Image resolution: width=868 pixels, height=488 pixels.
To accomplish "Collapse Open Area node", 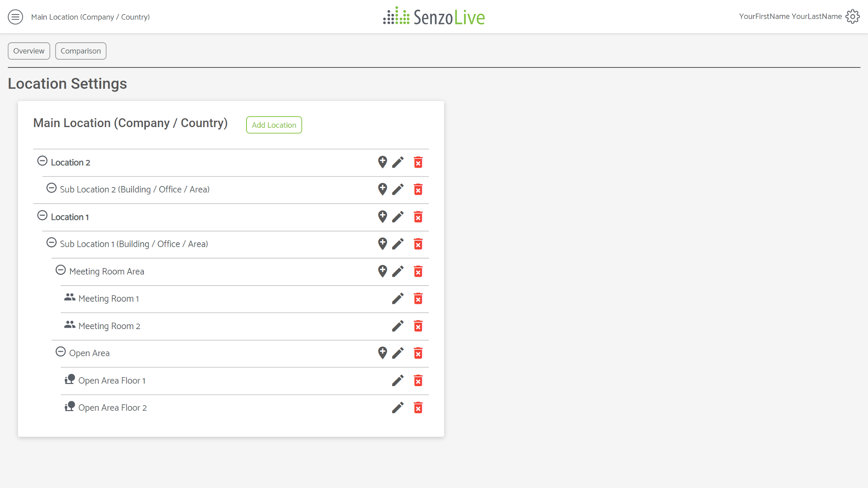I will tap(61, 352).
